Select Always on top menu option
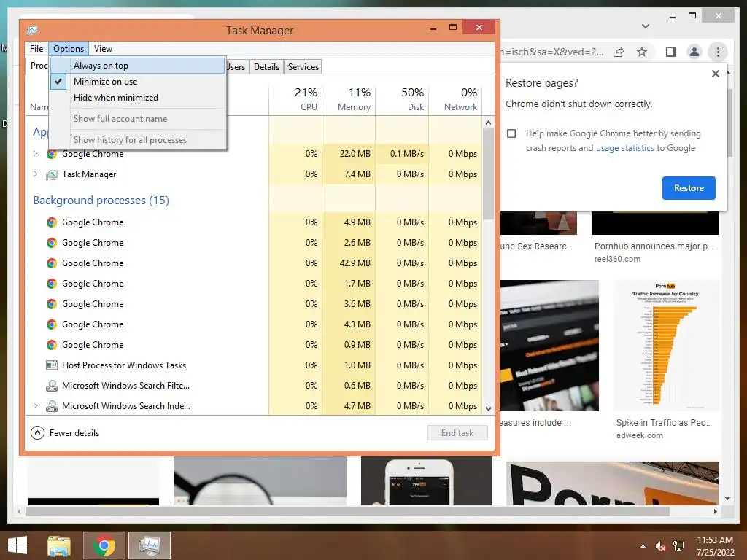747x560 pixels. point(137,66)
